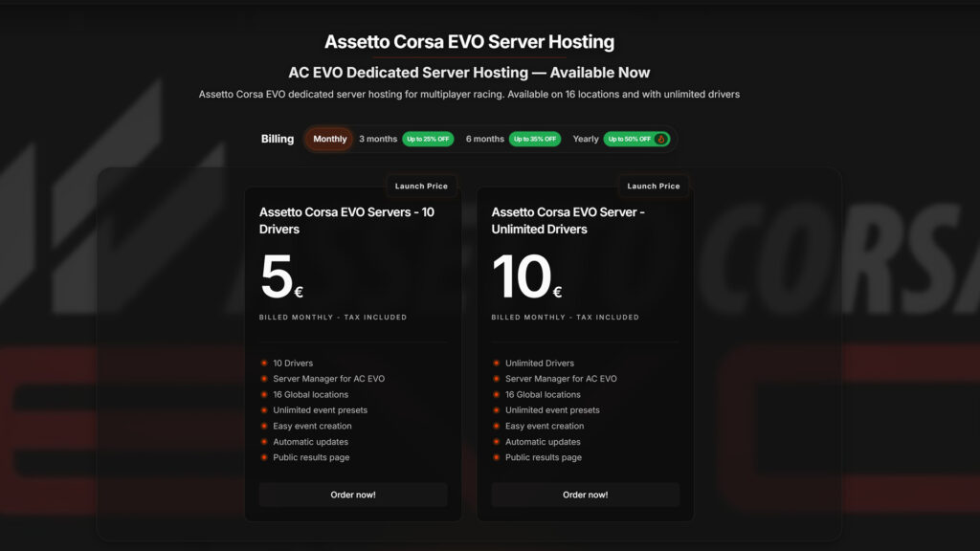
Task: Click 'Public results page' in 10 Drivers card
Action: click(311, 457)
